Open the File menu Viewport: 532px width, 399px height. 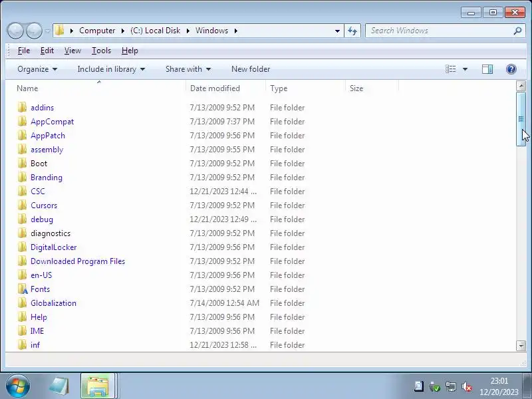[24, 51]
